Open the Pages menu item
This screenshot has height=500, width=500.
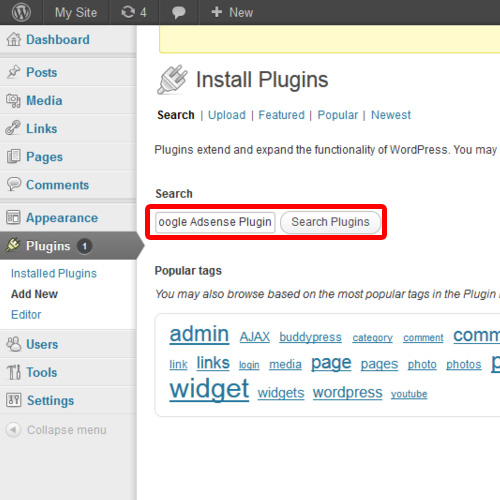pos(45,157)
